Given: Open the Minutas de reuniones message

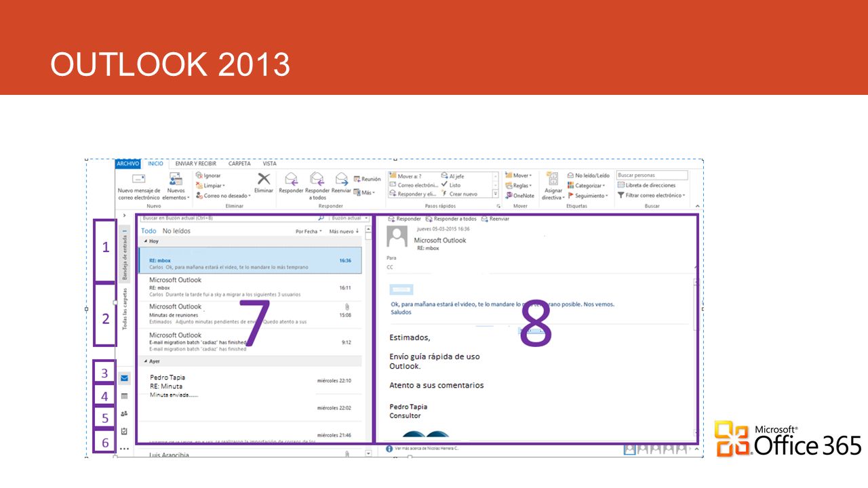Looking at the screenshot, I should coord(250,314).
